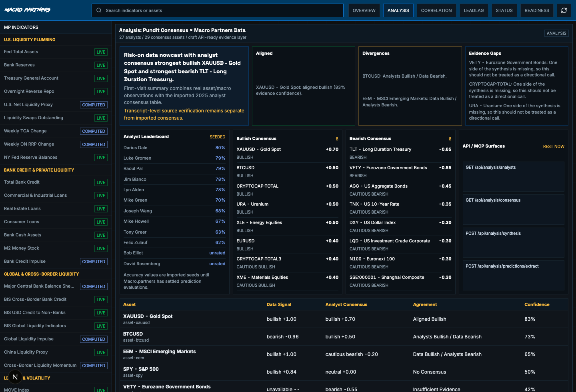
Task: Click the Divergences summary card
Action: click(410, 86)
